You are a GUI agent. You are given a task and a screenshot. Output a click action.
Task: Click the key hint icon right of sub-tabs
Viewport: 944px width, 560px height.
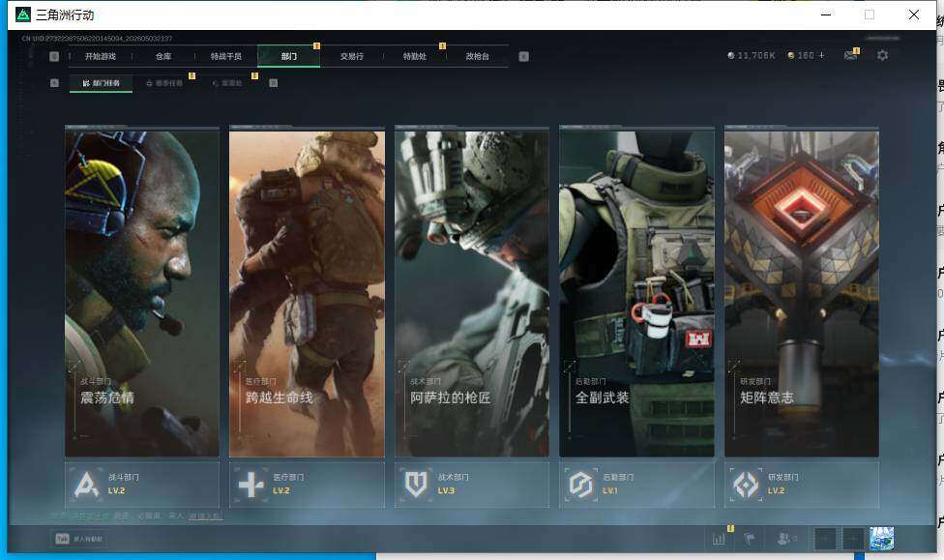(274, 83)
